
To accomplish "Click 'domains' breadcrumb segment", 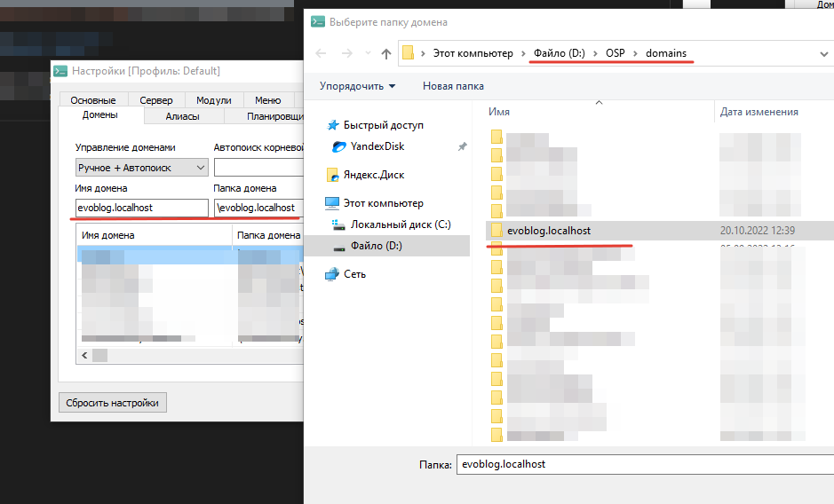I will [x=666, y=53].
